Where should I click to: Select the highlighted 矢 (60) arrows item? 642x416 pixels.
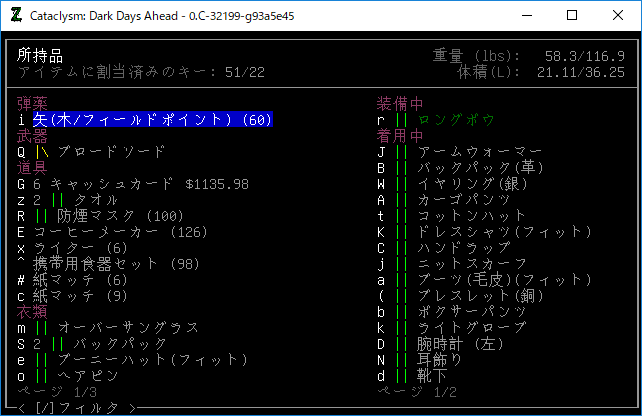coord(152,120)
